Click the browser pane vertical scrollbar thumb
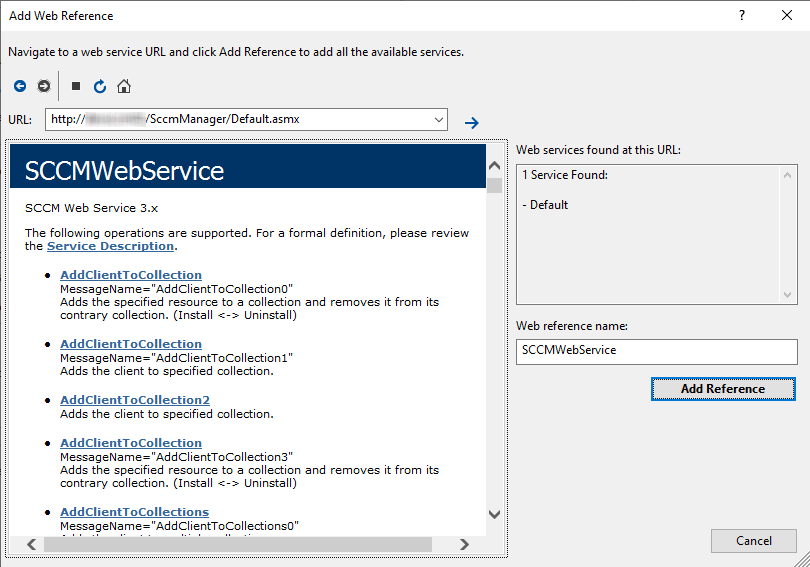The image size is (810, 567). coord(494,185)
